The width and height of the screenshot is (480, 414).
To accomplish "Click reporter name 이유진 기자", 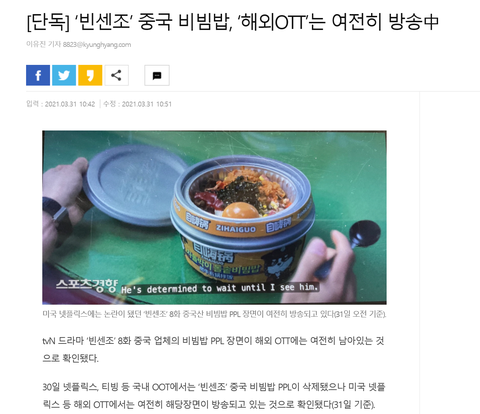I will pos(43,44).
